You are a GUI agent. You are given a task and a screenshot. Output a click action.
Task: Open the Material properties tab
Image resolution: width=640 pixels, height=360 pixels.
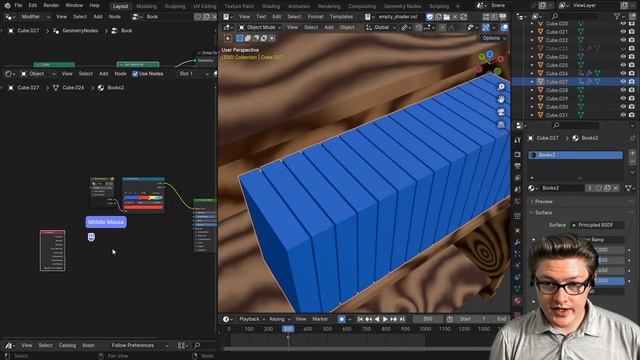(x=518, y=301)
